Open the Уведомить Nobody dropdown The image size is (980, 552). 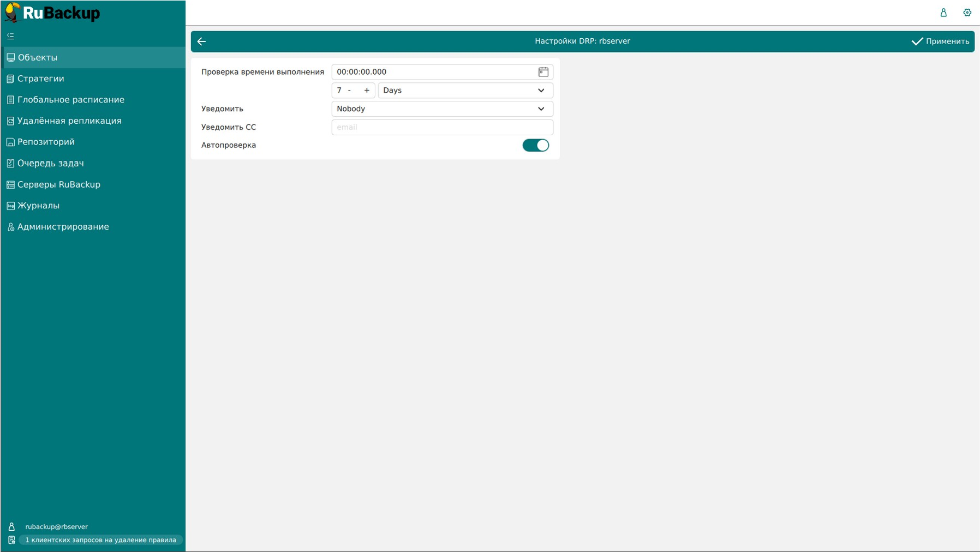(442, 109)
